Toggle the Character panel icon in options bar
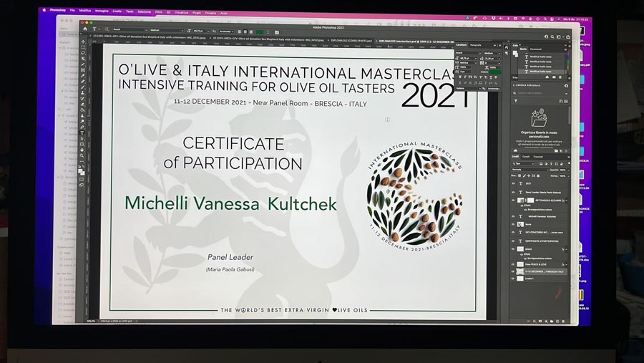The image size is (644, 363). (277, 32)
